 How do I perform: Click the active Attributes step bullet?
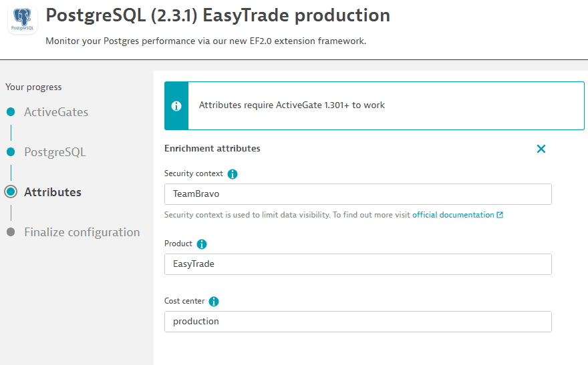point(11,192)
